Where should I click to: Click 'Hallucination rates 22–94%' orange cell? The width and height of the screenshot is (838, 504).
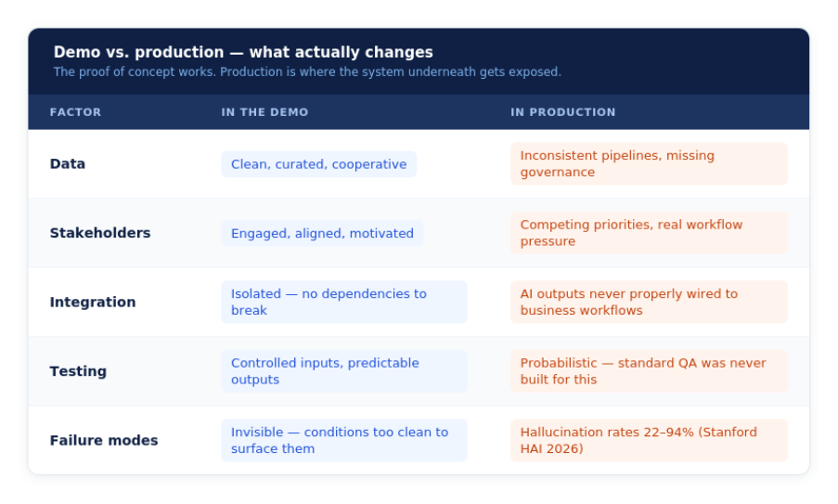649,440
